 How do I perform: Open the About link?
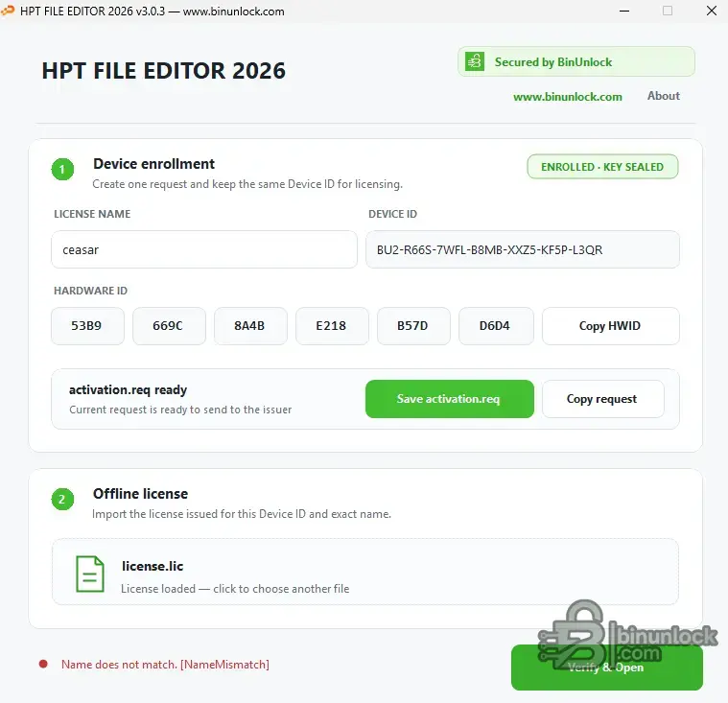click(x=664, y=96)
